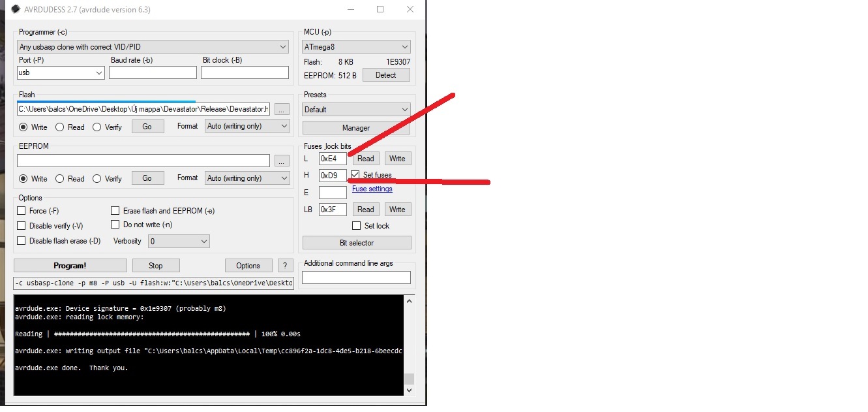
Task: Click the Flash Go button
Action: point(147,127)
